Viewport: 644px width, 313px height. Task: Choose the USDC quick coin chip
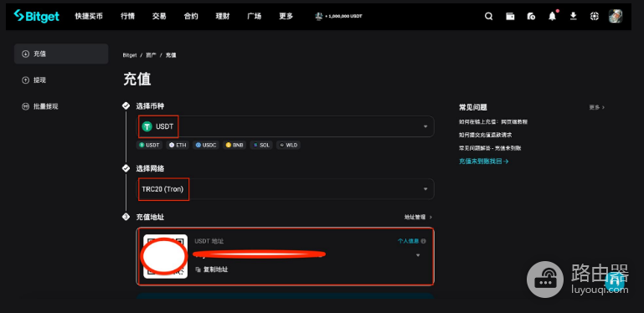pyautogui.click(x=205, y=145)
